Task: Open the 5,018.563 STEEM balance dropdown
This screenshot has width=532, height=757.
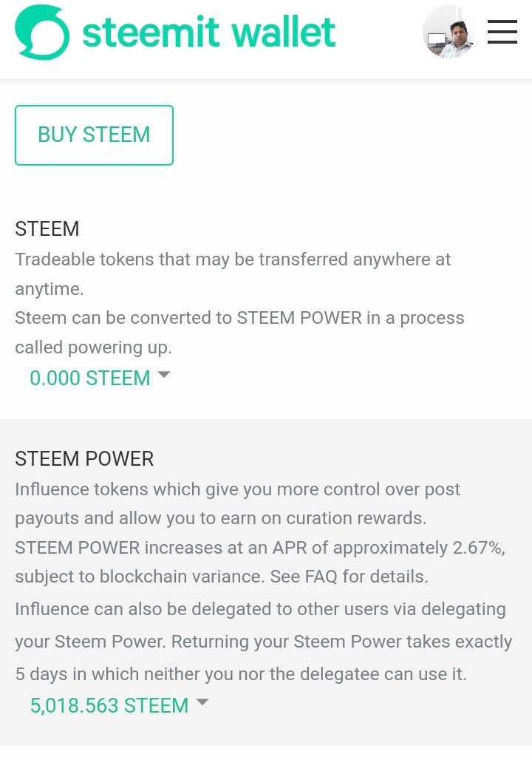Action: click(109, 705)
